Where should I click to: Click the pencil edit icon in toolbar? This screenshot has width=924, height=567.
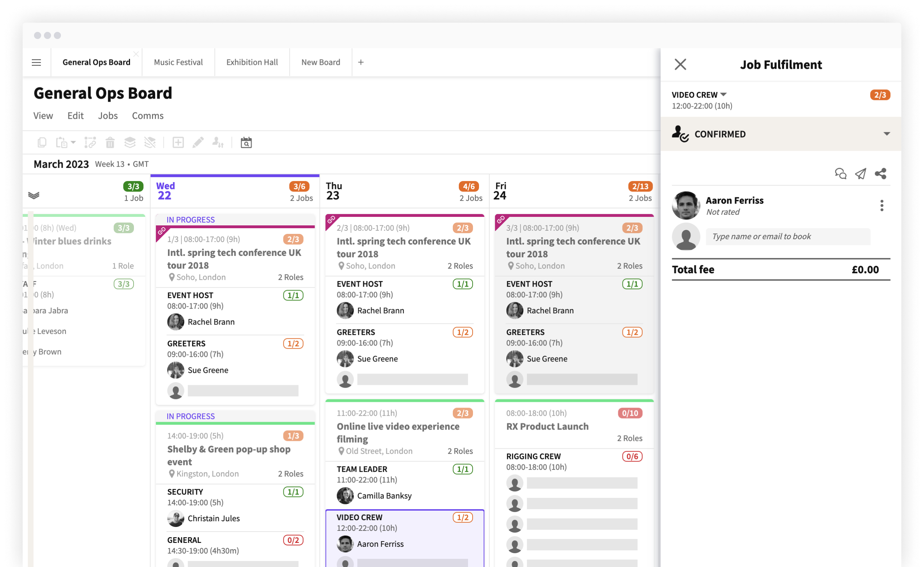[198, 142]
